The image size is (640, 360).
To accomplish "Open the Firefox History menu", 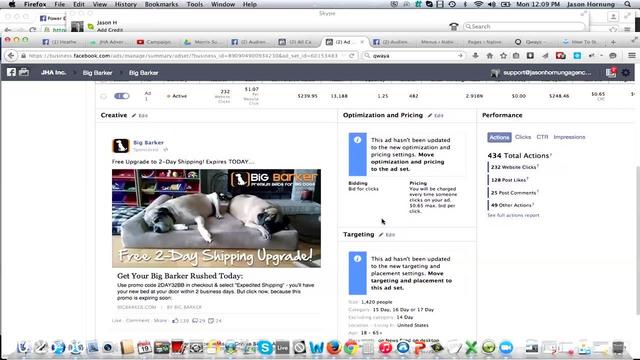I will tap(125, 4).
